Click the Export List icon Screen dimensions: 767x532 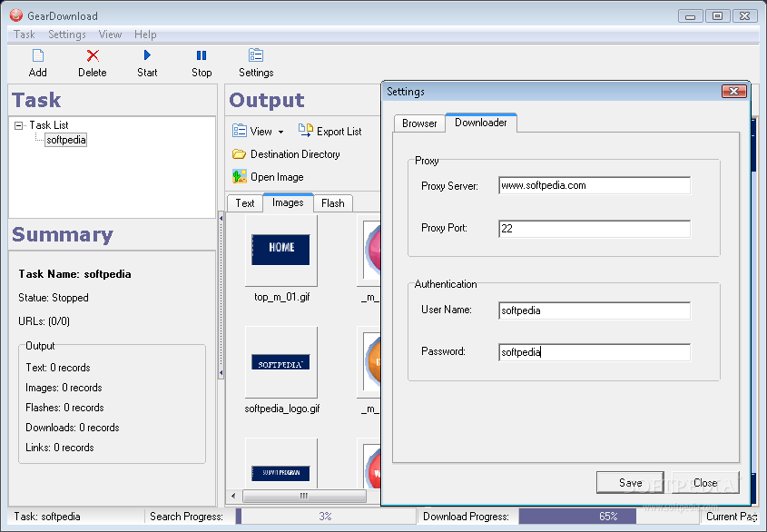point(306,130)
